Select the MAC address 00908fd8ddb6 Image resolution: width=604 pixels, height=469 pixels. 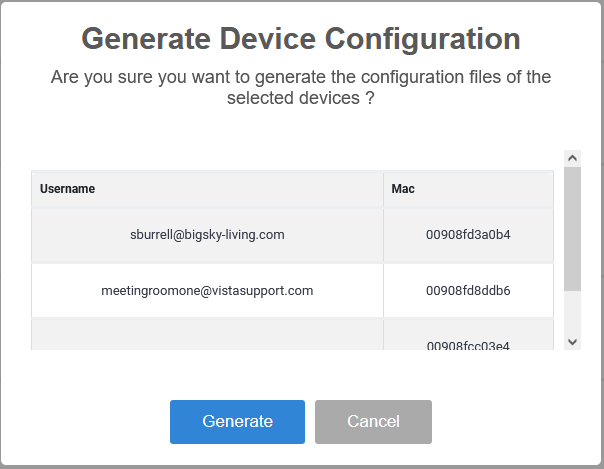pos(468,291)
